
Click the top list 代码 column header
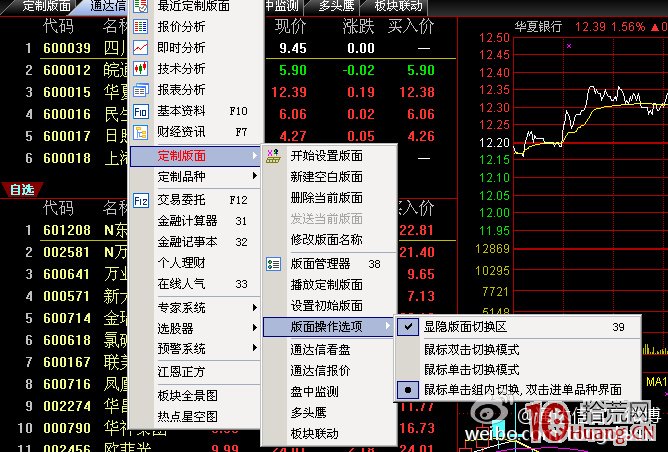tap(58, 26)
